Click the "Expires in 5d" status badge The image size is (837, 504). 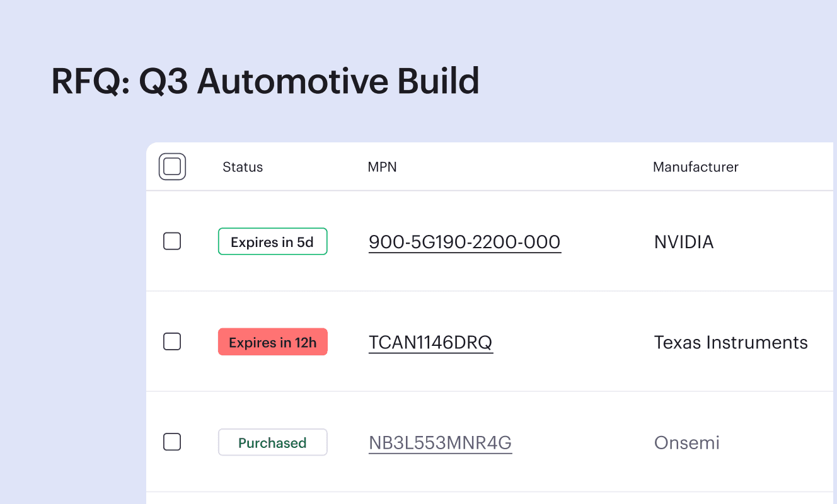tap(272, 242)
